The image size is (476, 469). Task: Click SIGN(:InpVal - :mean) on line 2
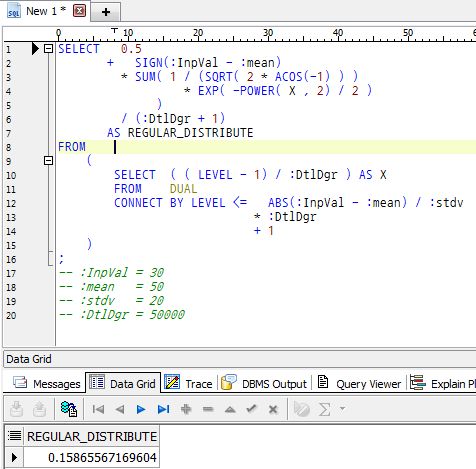coord(208,63)
